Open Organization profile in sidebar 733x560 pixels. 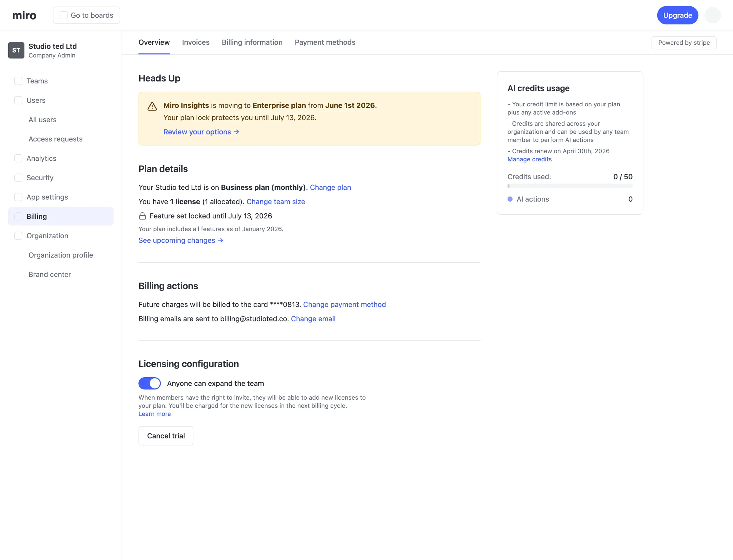61,255
